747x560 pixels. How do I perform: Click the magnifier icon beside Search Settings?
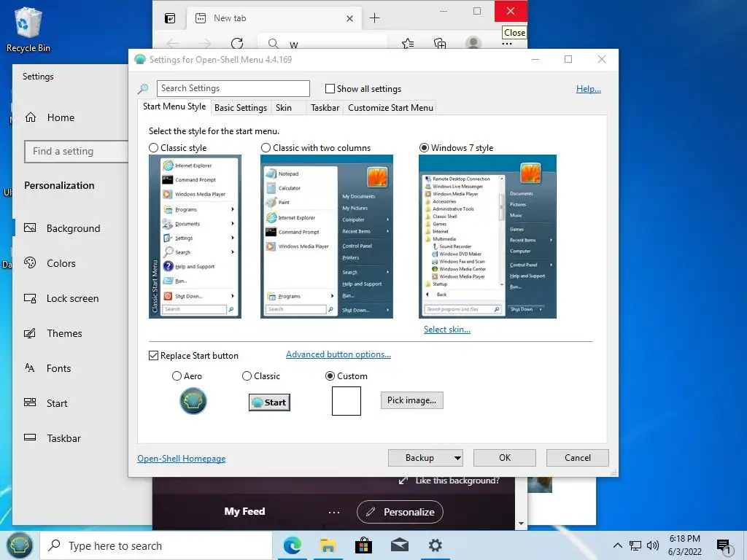click(x=143, y=88)
